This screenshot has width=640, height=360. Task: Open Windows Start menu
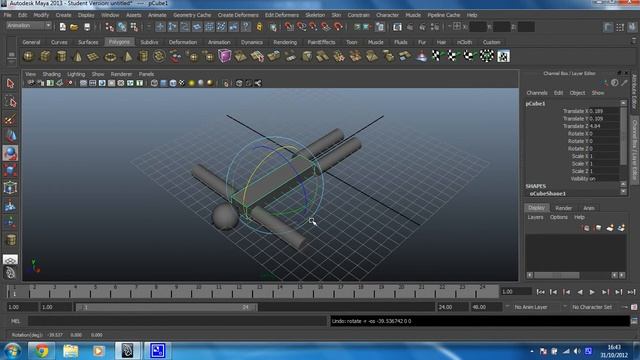12,351
